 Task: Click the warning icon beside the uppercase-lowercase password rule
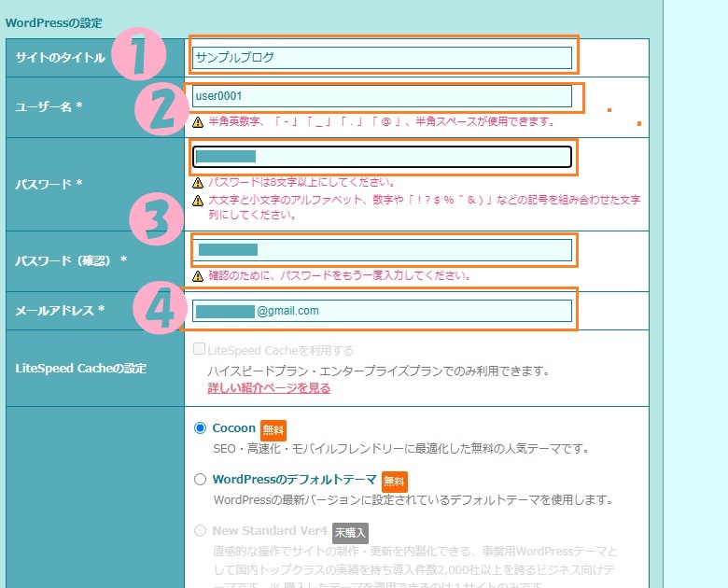(198, 201)
